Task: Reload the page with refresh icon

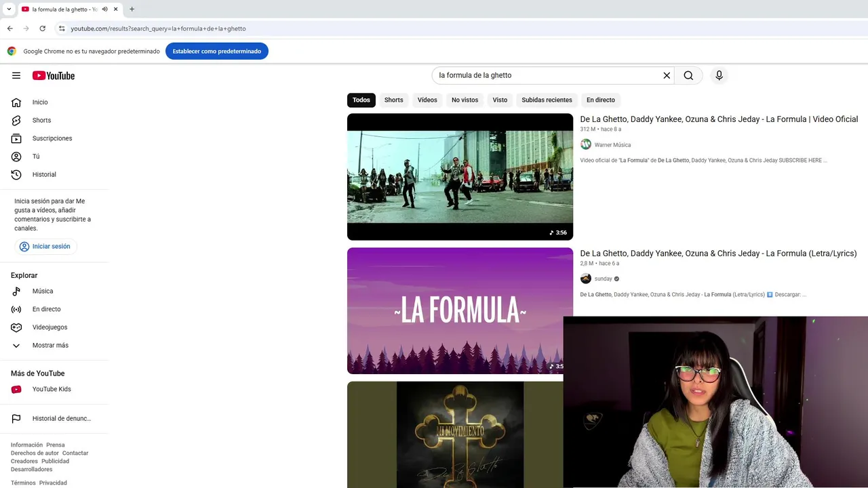Action: [42, 28]
